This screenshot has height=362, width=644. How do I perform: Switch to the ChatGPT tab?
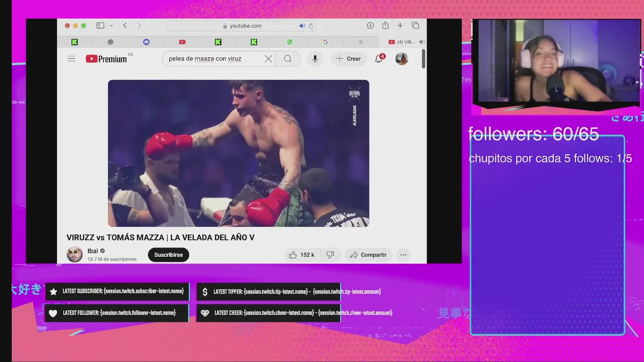point(110,42)
